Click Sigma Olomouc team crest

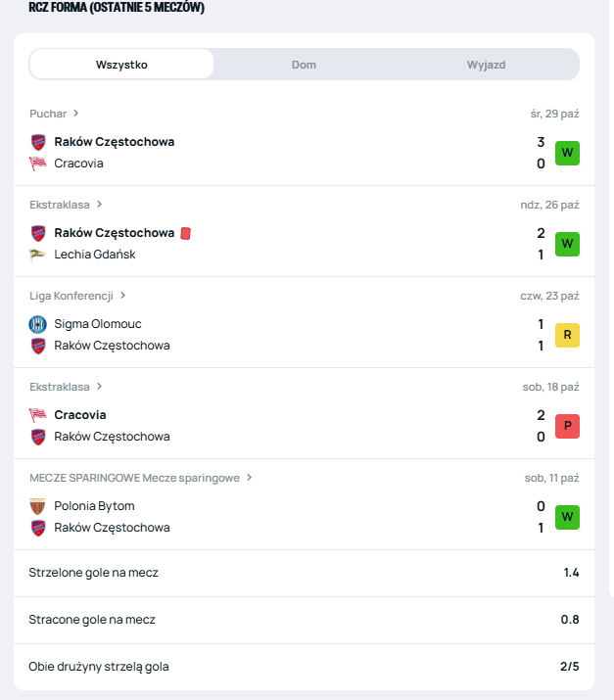pos(38,324)
